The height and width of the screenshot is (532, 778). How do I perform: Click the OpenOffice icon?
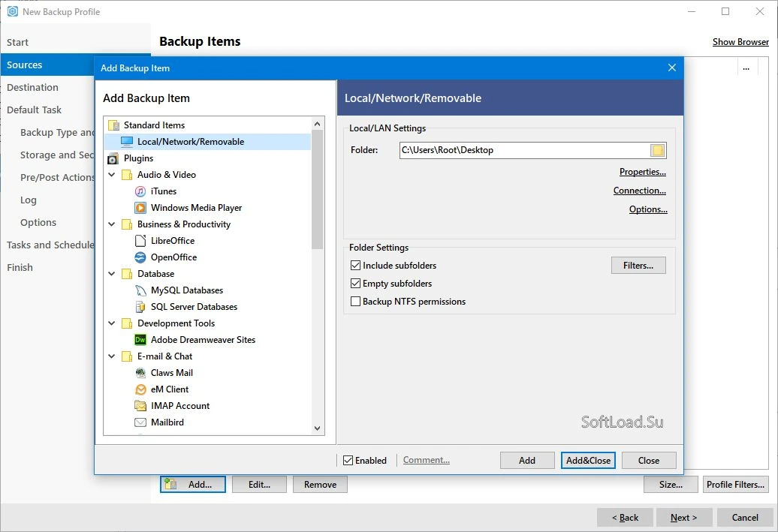(140, 257)
